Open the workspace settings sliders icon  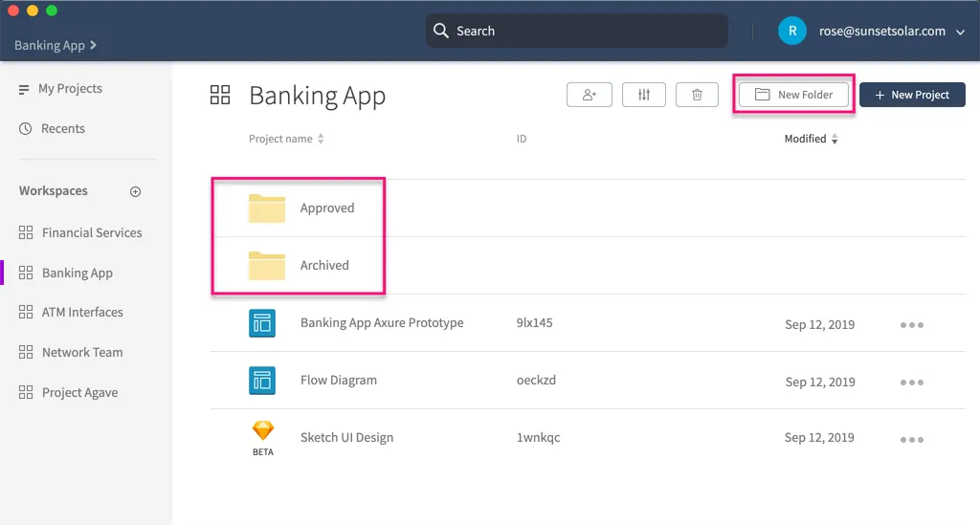click(644, 95)
